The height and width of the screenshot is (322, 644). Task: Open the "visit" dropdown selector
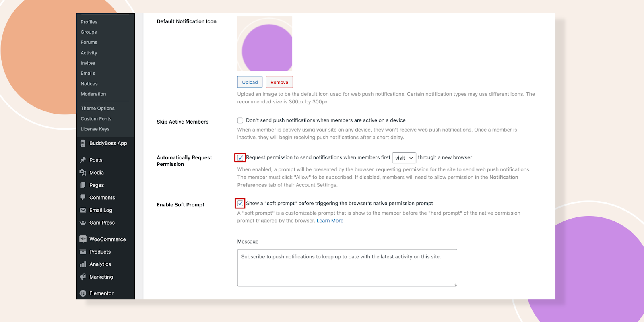coord(404,158)
